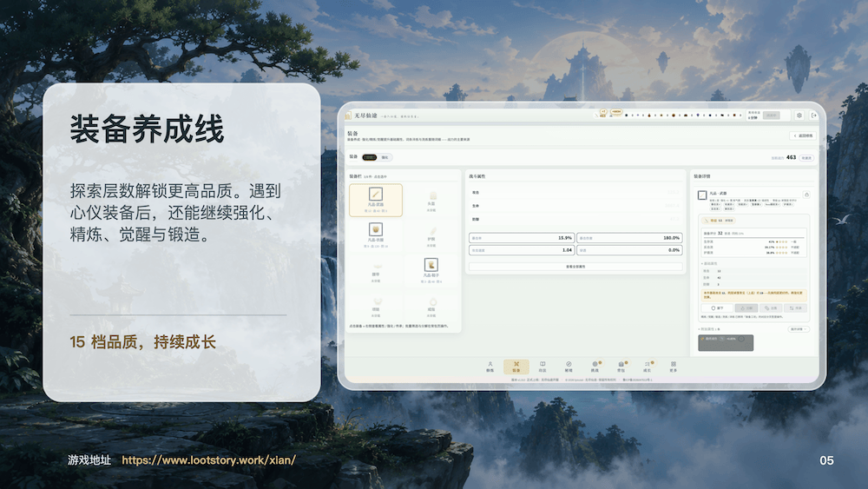Select the empty 护腕 bracer slot
Viewport: 868px width, 489px height.
click(431, 235)
